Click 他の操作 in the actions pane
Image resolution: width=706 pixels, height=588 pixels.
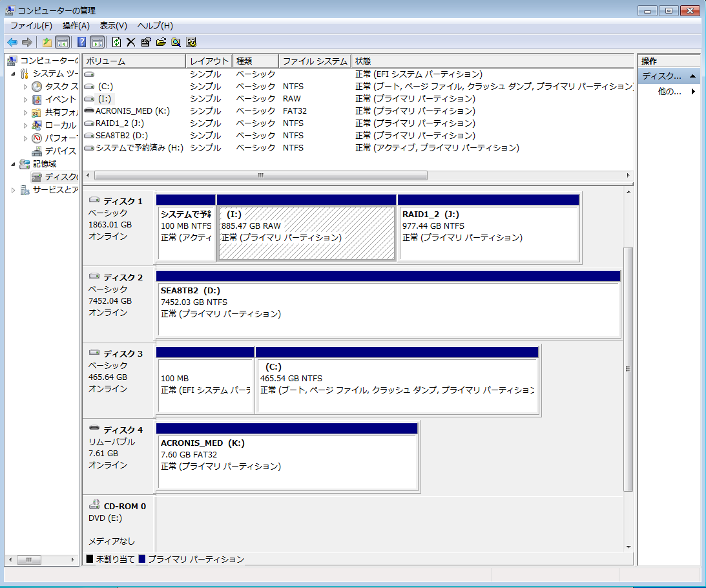(669, 92)
